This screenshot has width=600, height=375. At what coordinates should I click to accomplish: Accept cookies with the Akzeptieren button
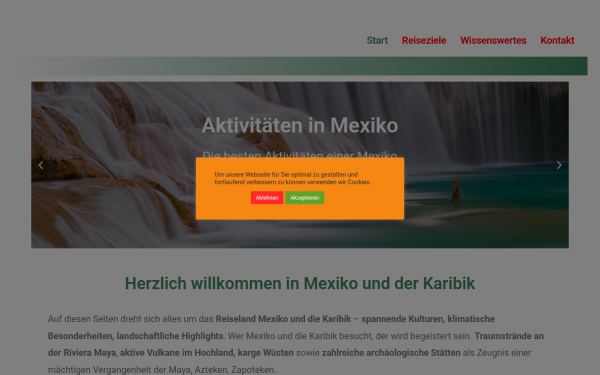[x=304, y=197]
